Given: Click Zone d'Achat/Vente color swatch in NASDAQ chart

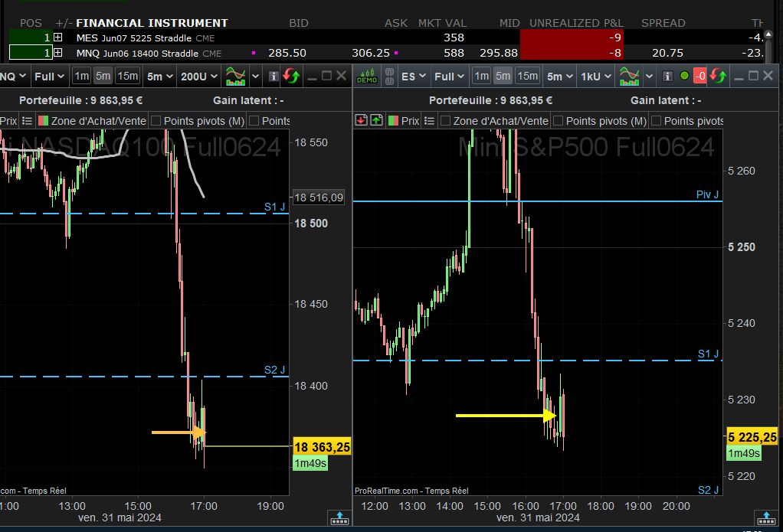Looking at the screenshot, I should pos(44,121).
